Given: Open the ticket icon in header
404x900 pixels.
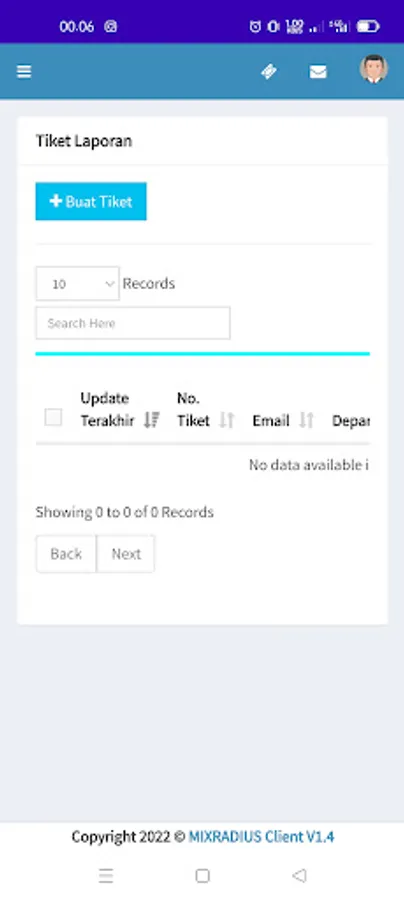Looking at the screenshot, I should (269, 71).
